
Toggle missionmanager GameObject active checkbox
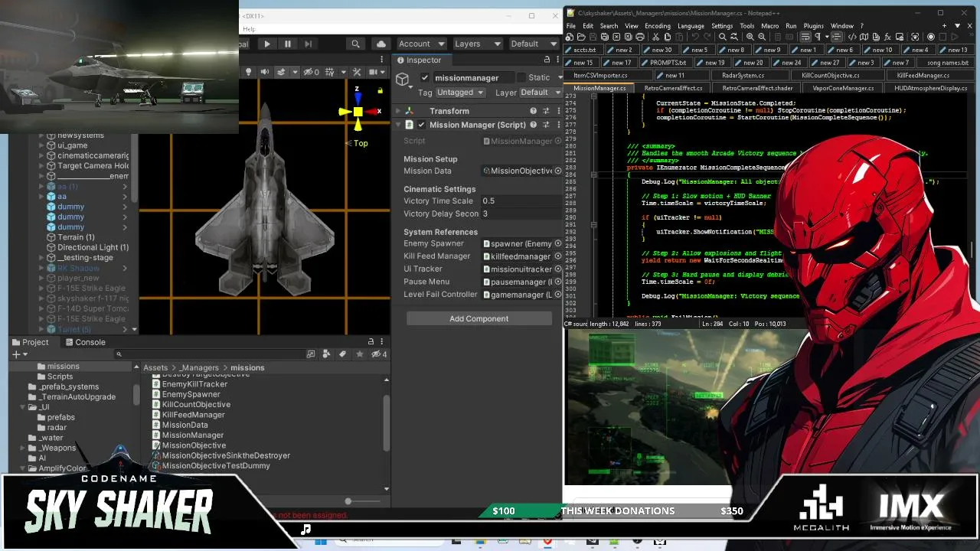pos(425,77)
